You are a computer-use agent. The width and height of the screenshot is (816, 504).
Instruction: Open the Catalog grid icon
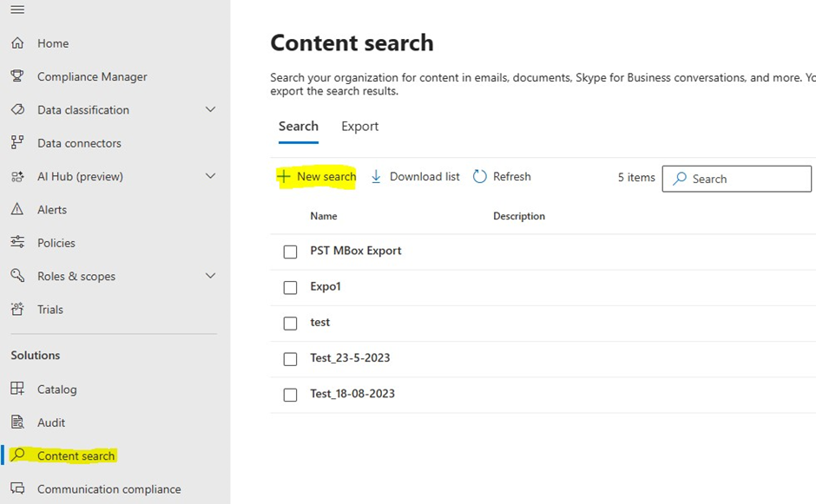pos(17,389)
